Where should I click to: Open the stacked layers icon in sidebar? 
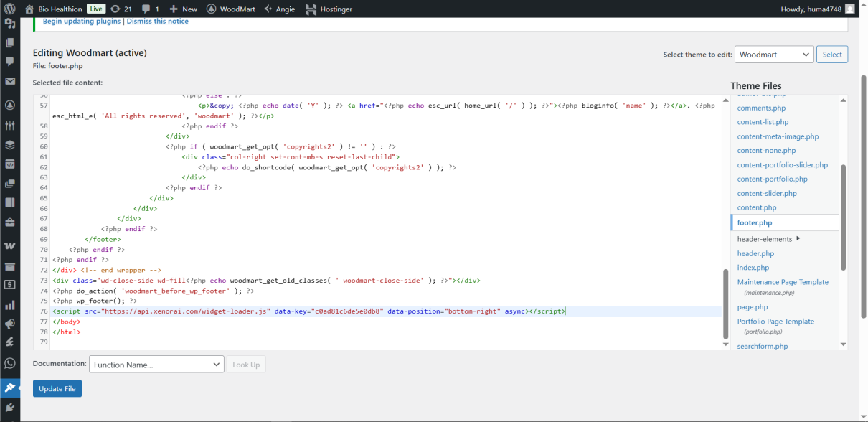[10, 144]
